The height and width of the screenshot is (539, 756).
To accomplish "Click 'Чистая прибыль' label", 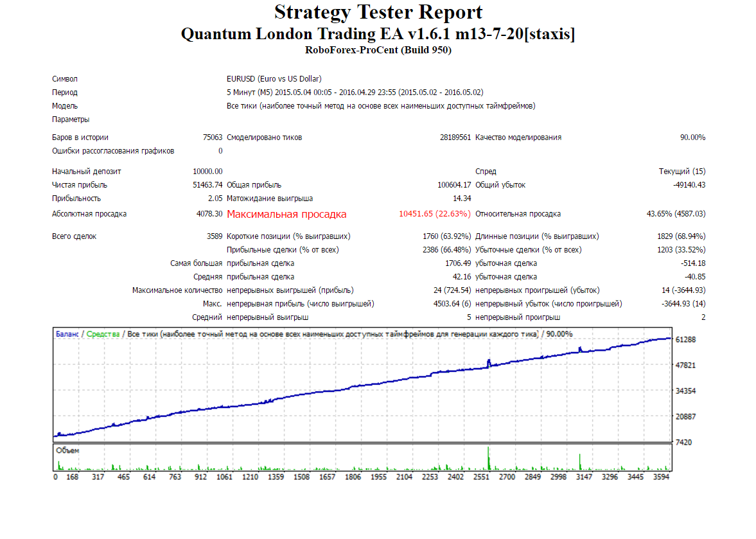I will click(80, 185).
